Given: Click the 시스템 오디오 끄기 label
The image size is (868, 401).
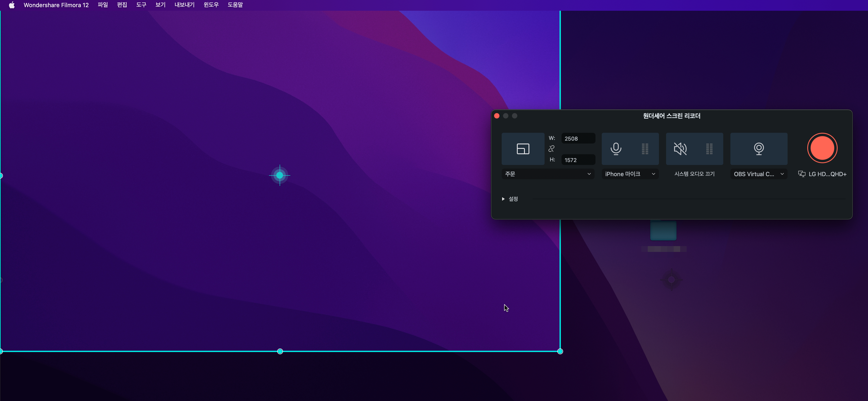Looking at the screenshot, I should click(694, 174).
